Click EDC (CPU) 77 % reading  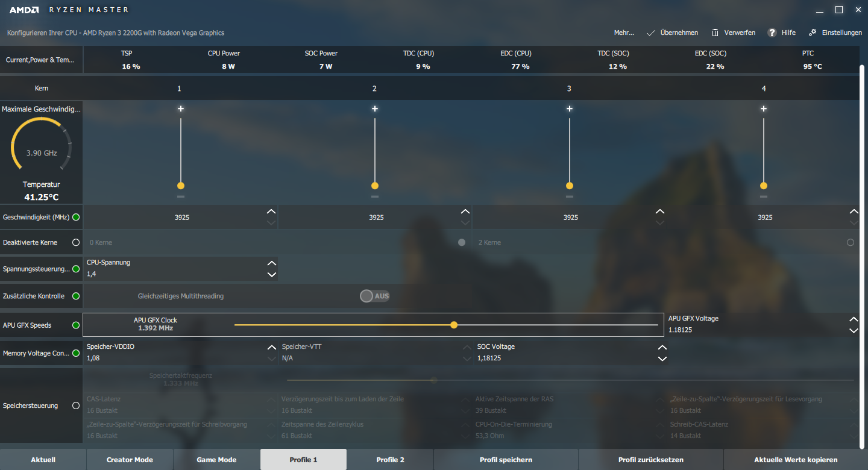(520, 66)
